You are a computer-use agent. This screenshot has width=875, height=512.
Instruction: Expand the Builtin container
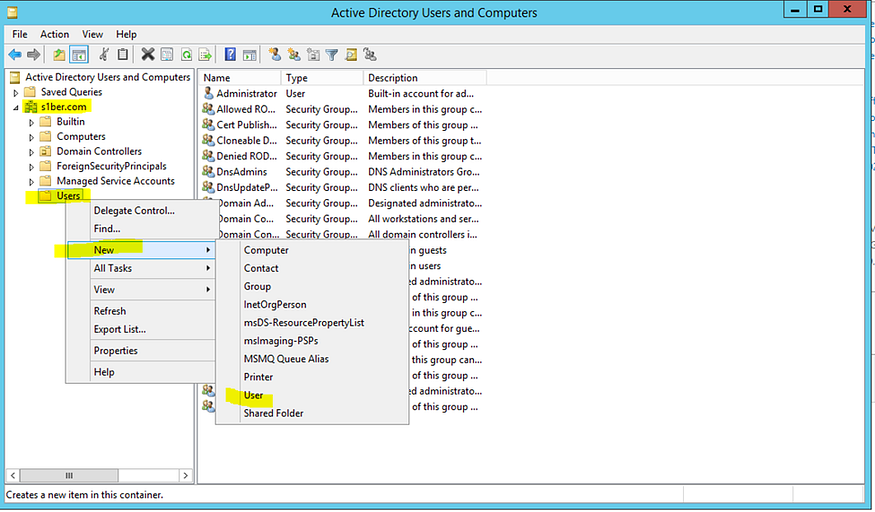31,122
